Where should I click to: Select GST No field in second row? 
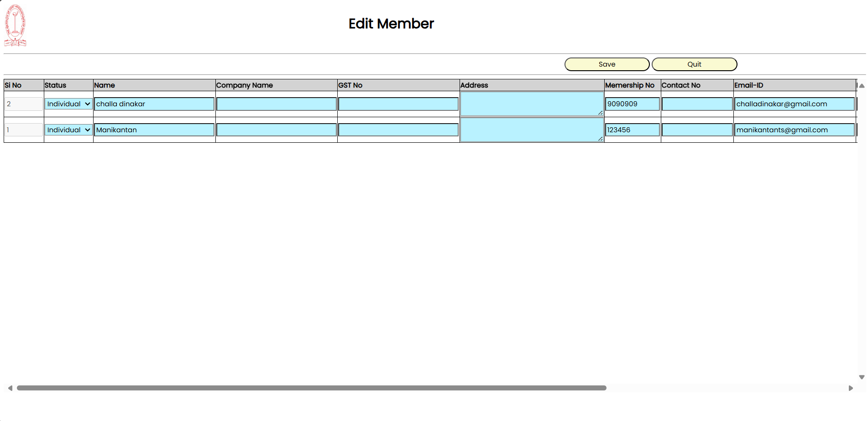coord(398,130)
